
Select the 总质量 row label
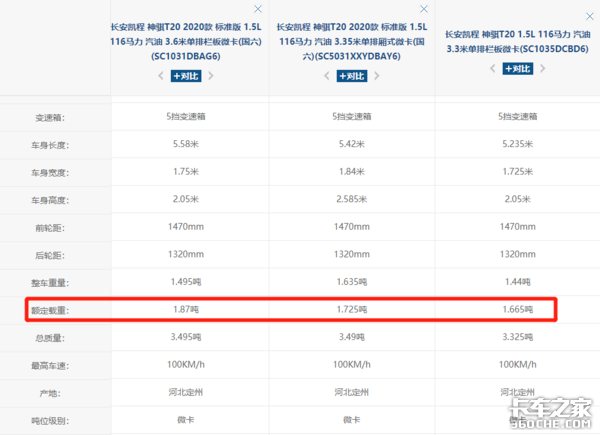tap(50, 338)
